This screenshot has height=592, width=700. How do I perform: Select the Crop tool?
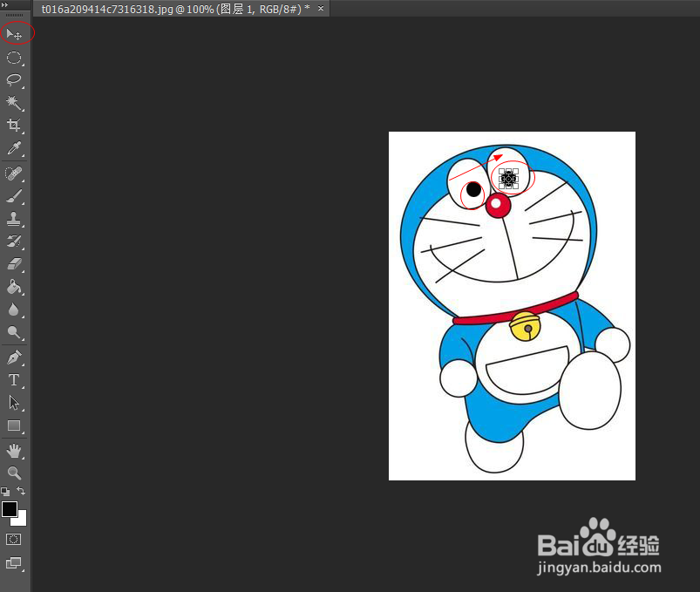14,126
